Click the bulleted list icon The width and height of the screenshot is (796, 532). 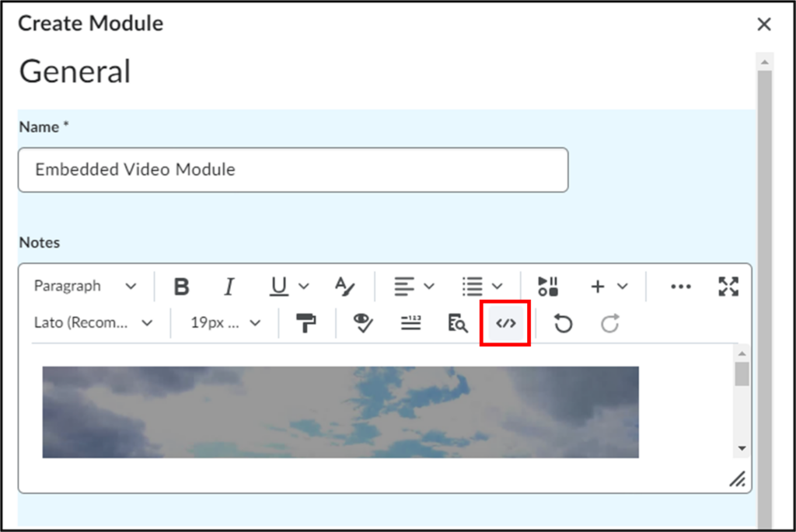(x=472, y=287)
